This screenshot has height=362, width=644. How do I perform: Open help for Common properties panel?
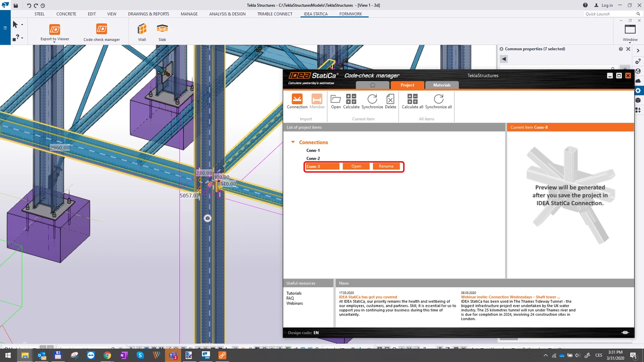click(621, 49)
